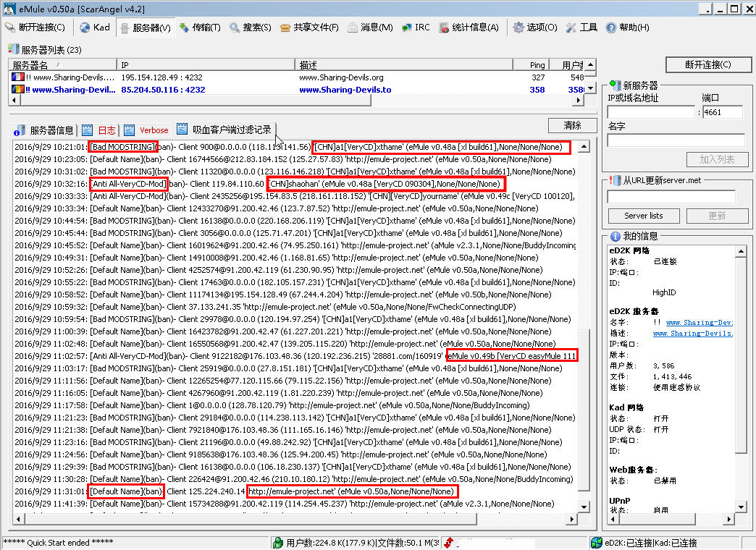
Task: Click server list scroll-up arrow
Action: tap(591, 64)
